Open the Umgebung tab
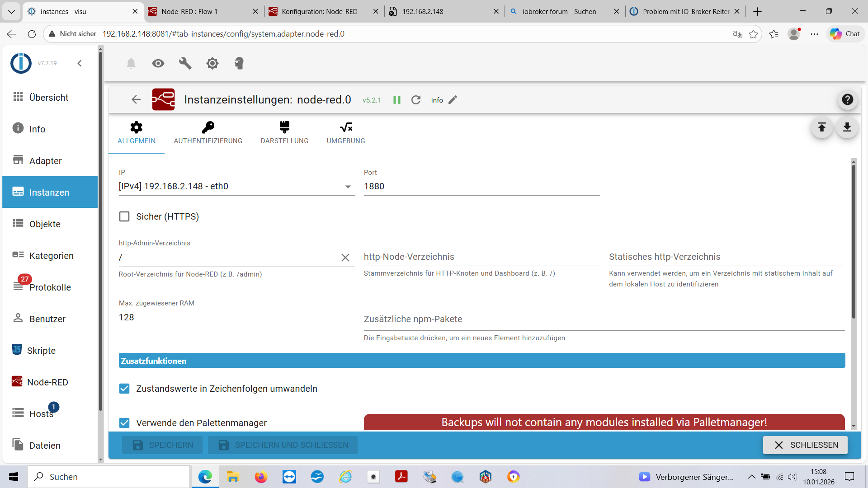Viewport: 868px width, 488px height. [x=346, y=133]
